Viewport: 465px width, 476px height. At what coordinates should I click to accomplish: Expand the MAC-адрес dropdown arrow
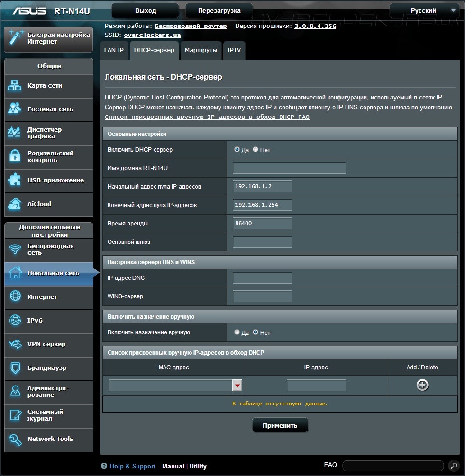[x=237, y=386]
